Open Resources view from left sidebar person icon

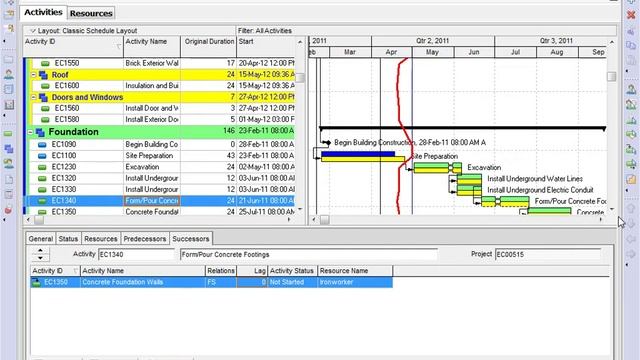click(x=9, y=74)
